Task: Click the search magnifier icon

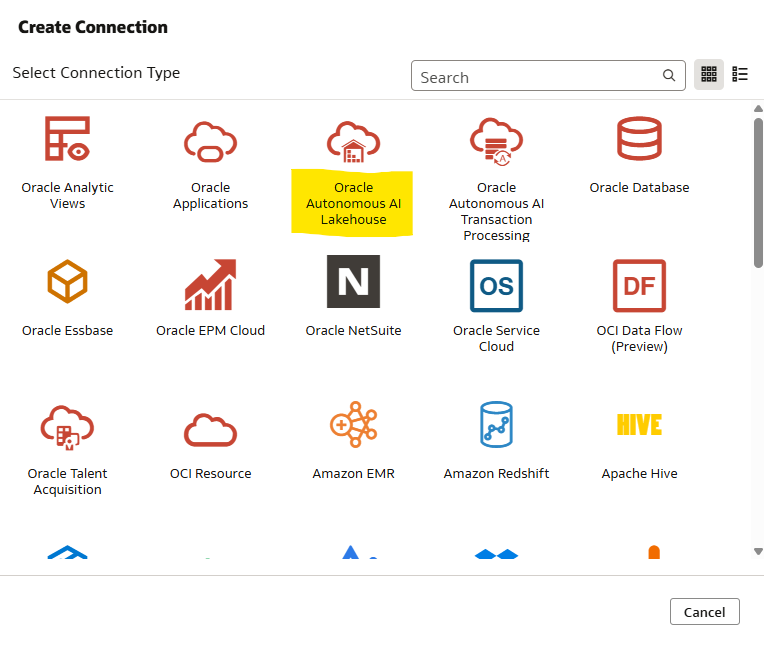Action: coord(669,76)
